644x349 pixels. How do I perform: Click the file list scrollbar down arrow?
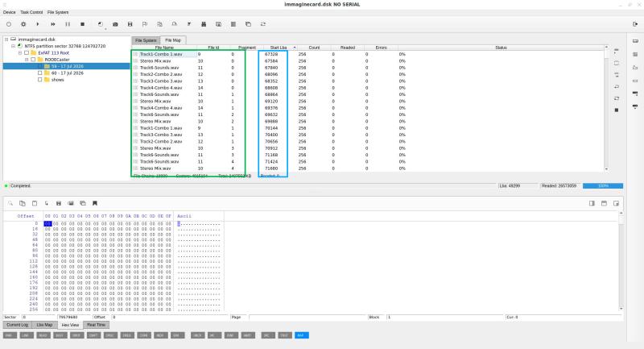(606, 169)
